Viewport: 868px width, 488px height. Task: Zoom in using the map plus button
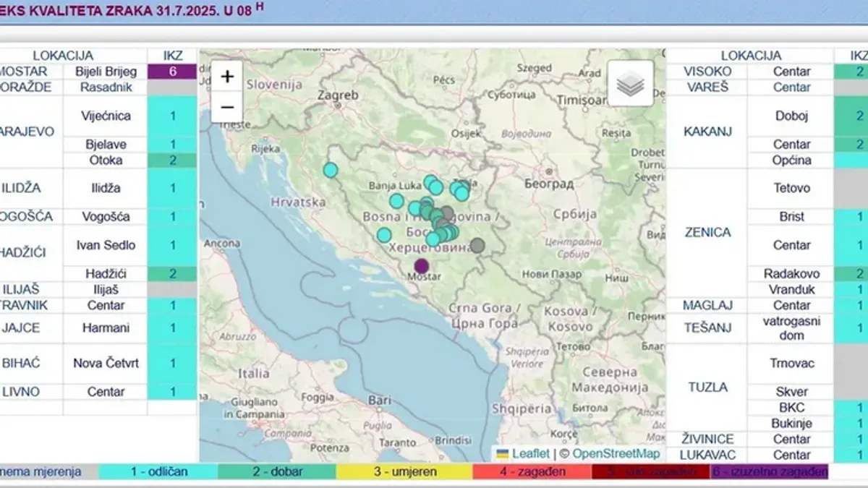(228, 76)
